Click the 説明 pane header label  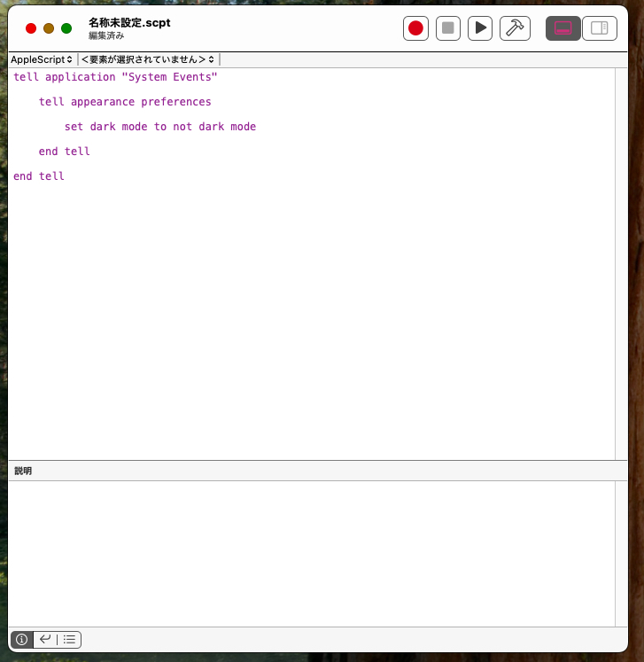click(23, 471)
